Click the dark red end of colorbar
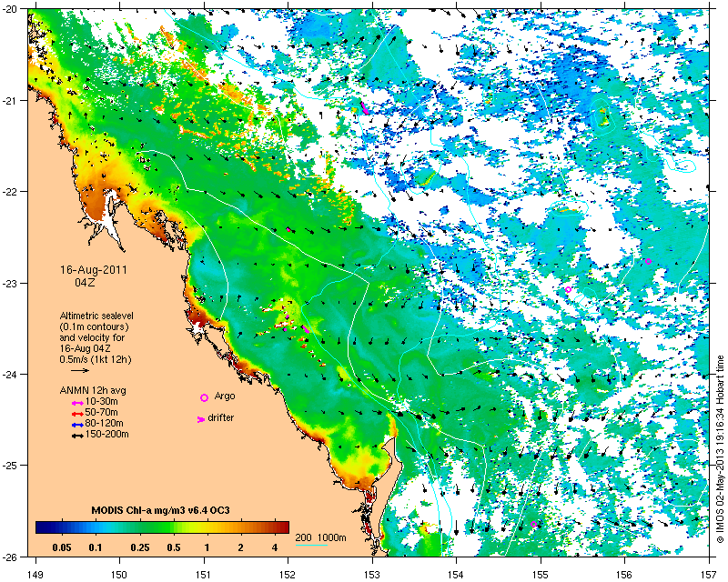Viewport: 728px width, 582px height. click(x=282, y=514)
